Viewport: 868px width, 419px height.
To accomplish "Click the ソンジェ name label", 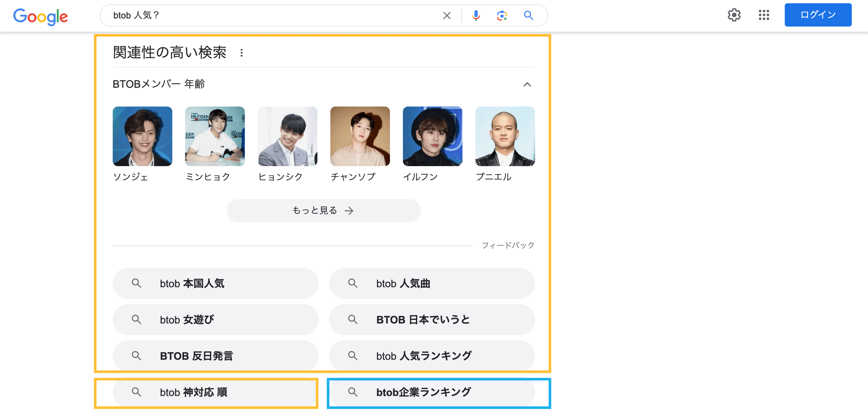I will 130,177.
